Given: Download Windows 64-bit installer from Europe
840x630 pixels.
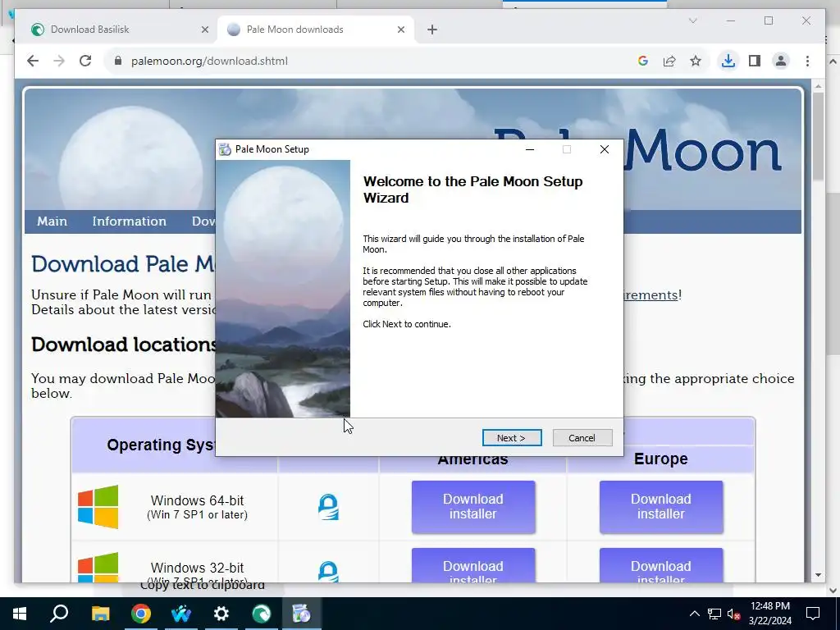Looking at the screenshot, I should 661,507.
